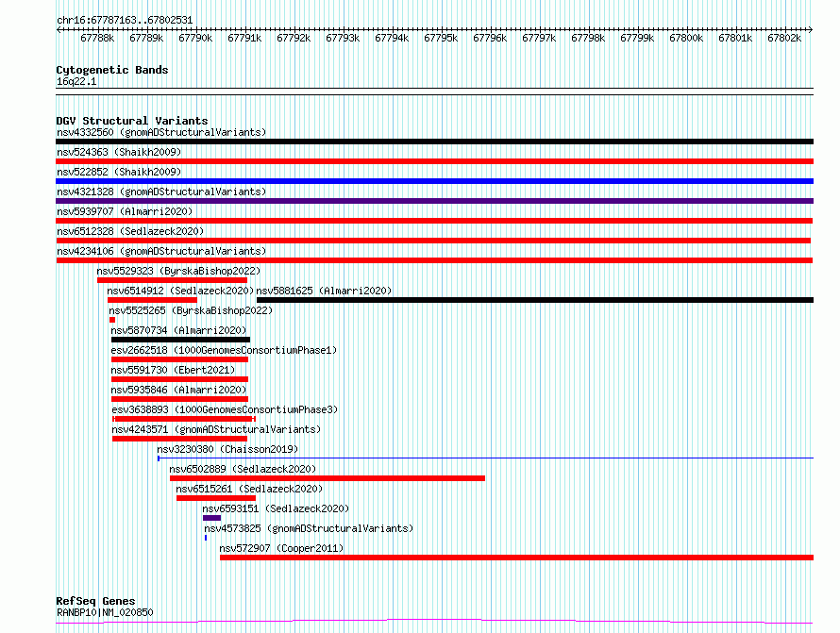Open the nsv5870734 (Almarri2020) label

point(178,330)
